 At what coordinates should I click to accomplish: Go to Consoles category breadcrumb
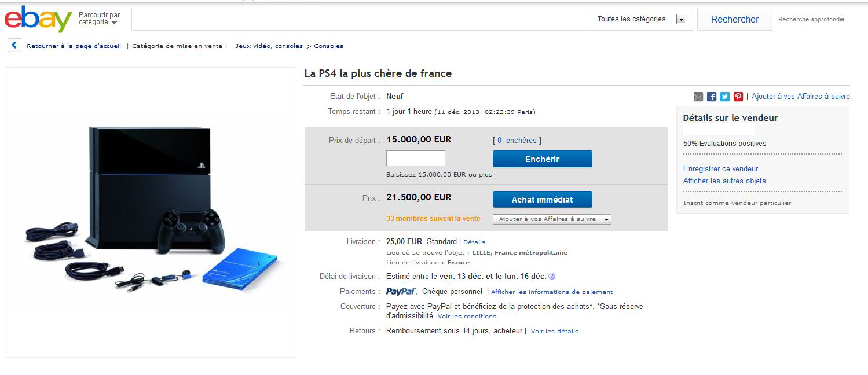click(328, 46)
